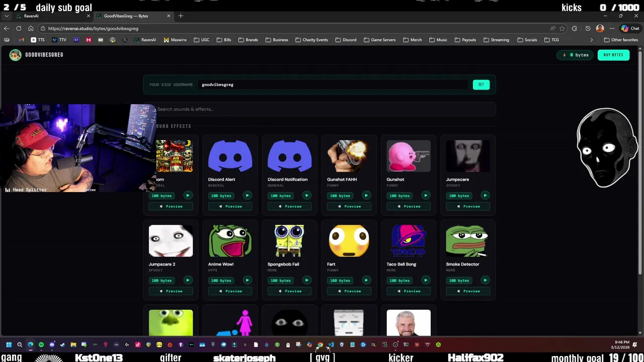644x362 pixels.
Task: Open a new browser tab
Action: pyautogui.click(x=181, y=16)
